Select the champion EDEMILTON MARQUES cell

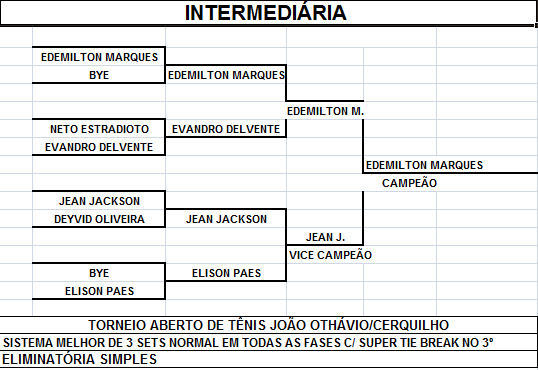424,165
